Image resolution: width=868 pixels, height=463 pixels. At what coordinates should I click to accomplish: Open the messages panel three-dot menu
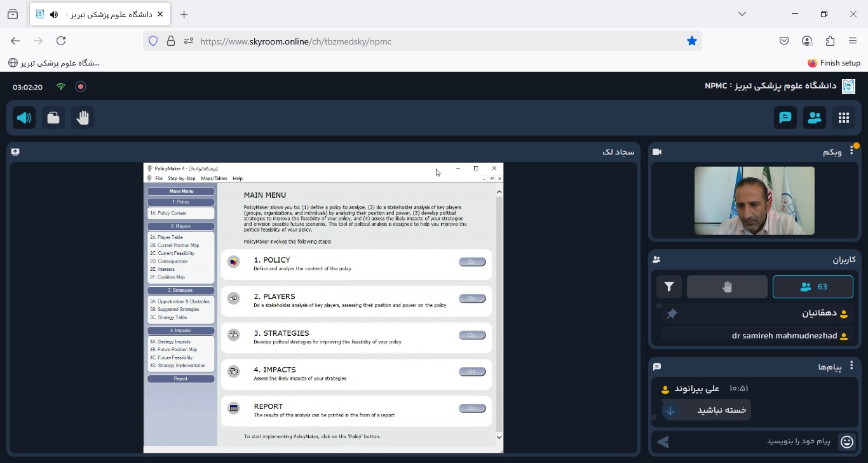point(851,367)
